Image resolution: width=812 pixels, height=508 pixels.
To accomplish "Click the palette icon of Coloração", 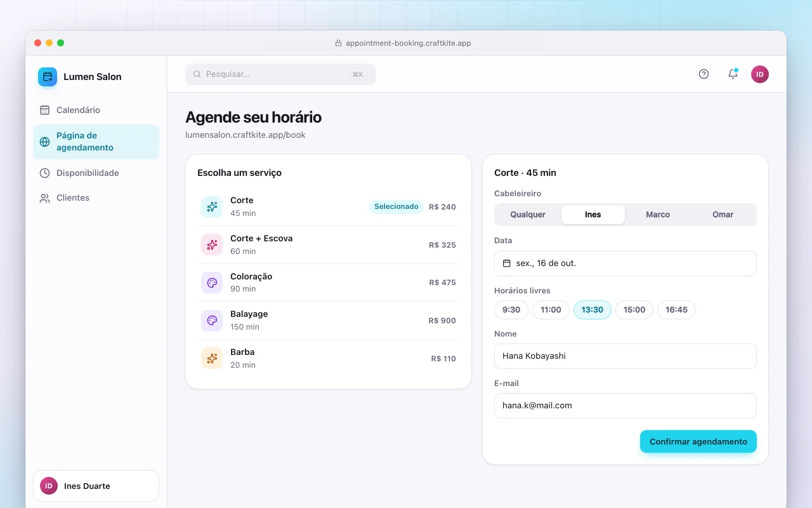I will click(212, 283).
